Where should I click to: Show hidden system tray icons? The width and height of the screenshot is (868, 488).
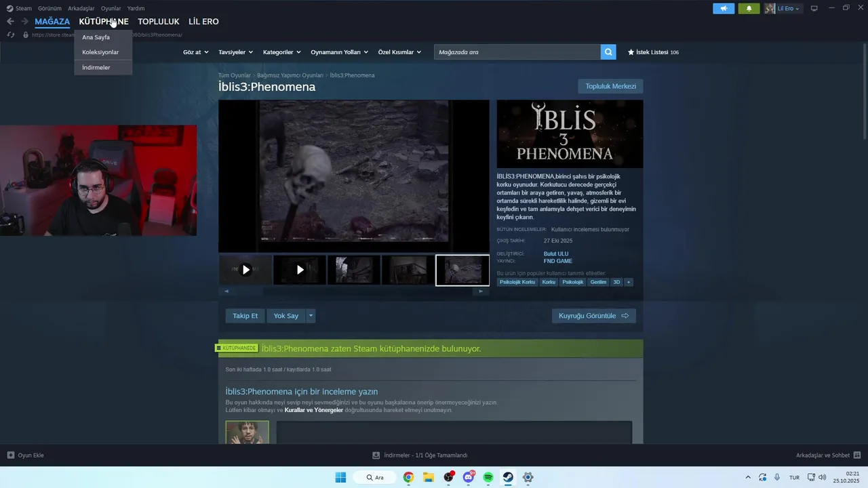748,477
